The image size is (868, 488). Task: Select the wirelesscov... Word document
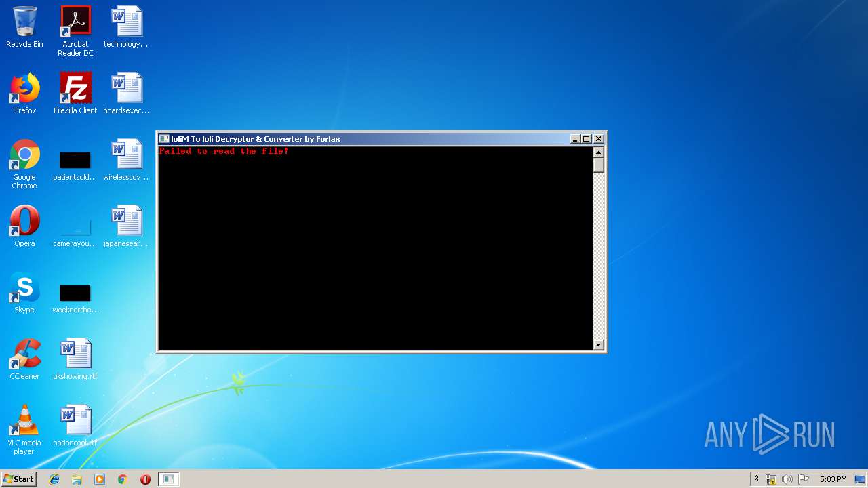tap(126, 160)
